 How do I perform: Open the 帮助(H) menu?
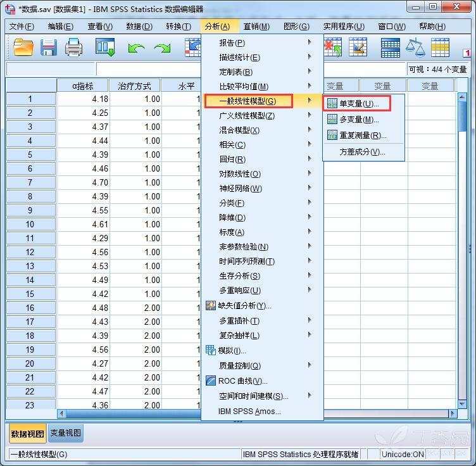click(432, 27)
